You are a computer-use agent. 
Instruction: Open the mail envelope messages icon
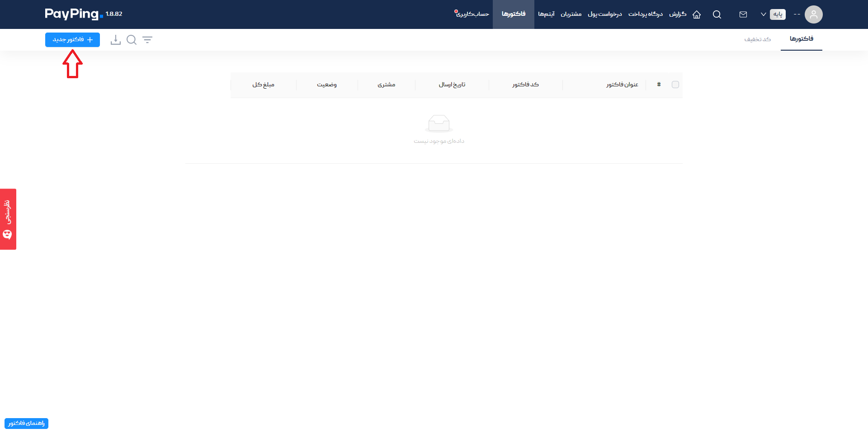pos(743,14)
